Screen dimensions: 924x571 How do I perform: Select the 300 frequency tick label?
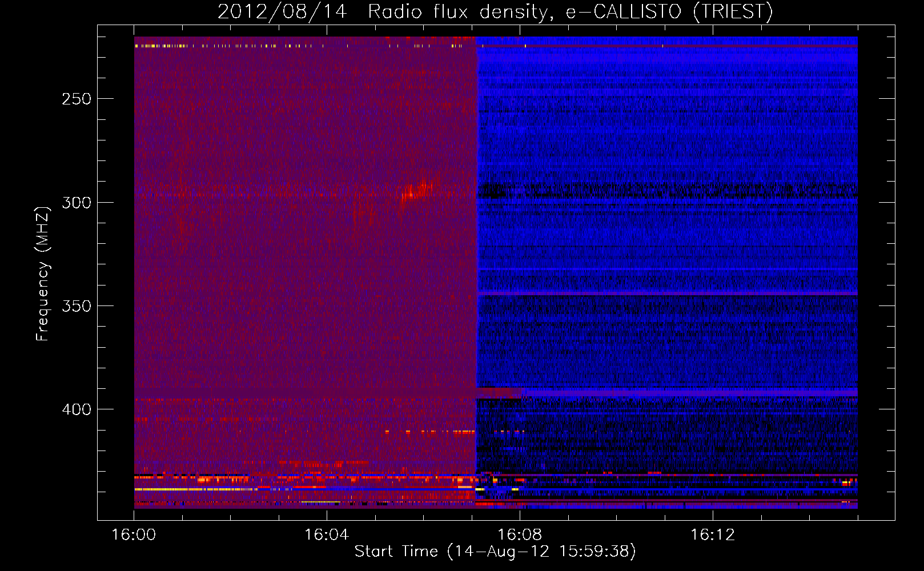point(77,203)
